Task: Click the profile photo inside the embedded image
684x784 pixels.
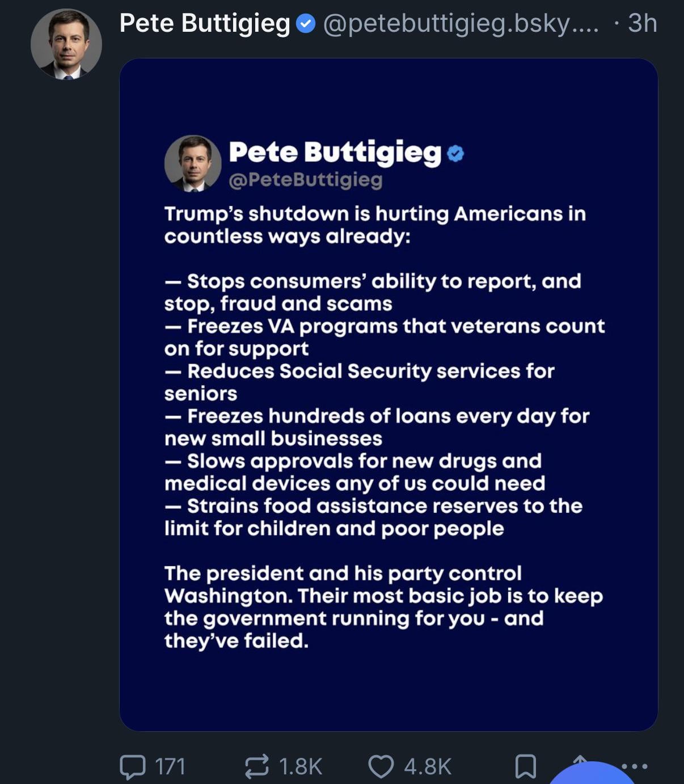Action: (193, 163)
